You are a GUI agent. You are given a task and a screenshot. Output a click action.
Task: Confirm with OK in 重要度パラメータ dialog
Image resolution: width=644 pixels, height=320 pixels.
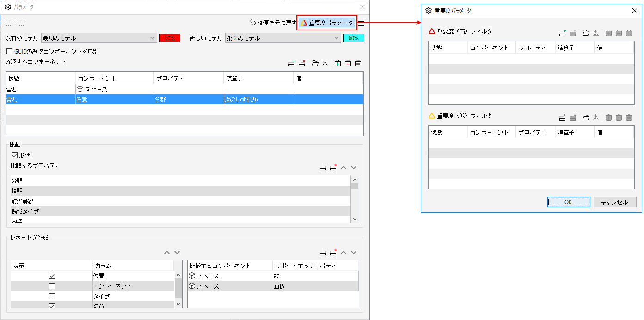pyautogui.click(x=569, y=202)
